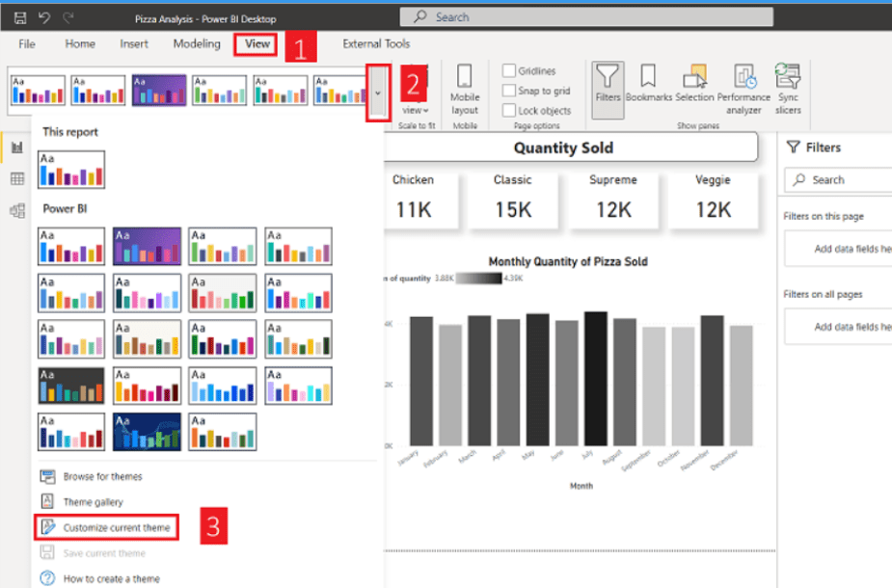
Task: Open the Filters pane from the ribbon
Action: 608,85
